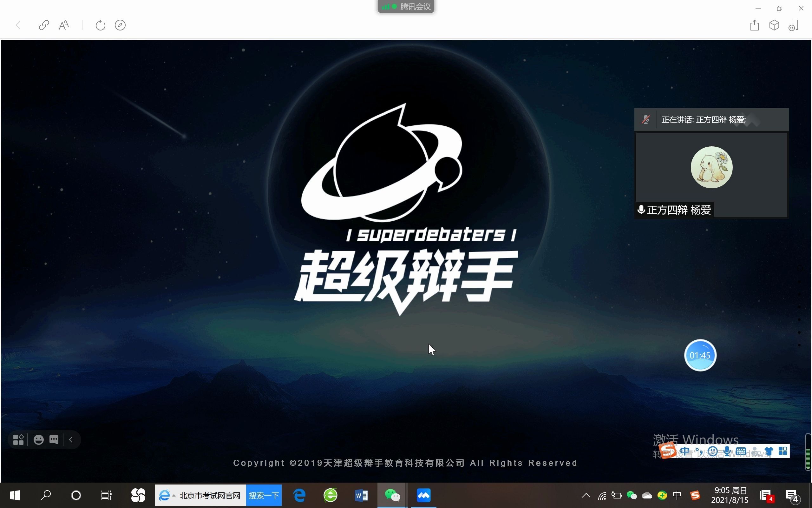
Task: Open the Wi-Fi network tray icon
Action: 602,495
